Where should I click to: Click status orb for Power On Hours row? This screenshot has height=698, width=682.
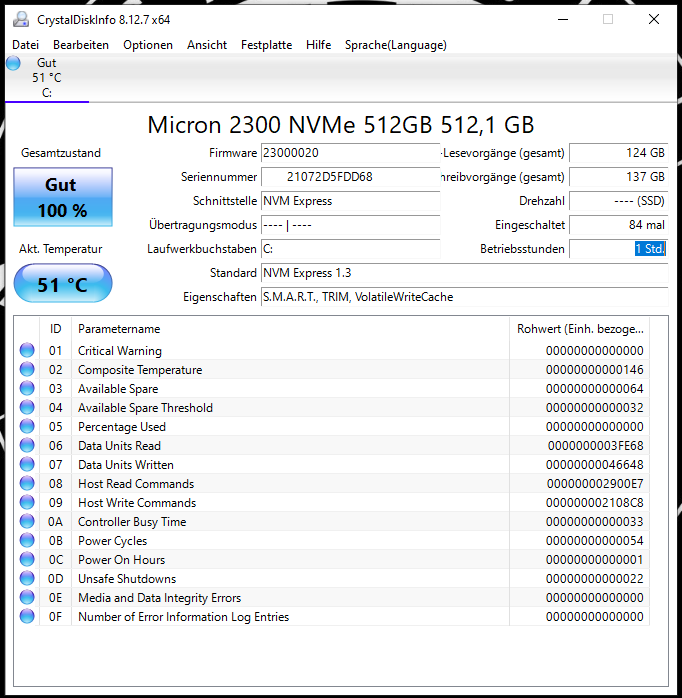27,560
